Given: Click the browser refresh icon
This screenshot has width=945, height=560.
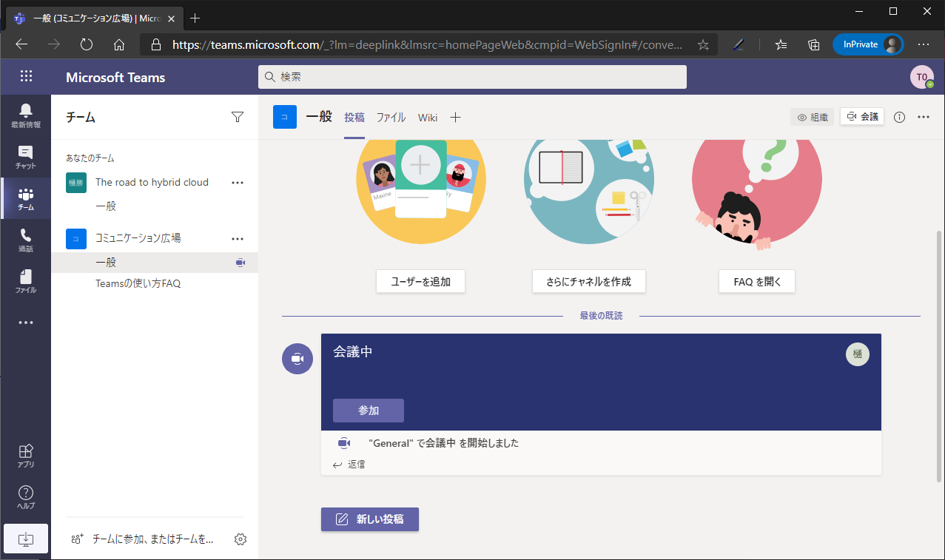Looking at the screenshot, I should 87,44.
